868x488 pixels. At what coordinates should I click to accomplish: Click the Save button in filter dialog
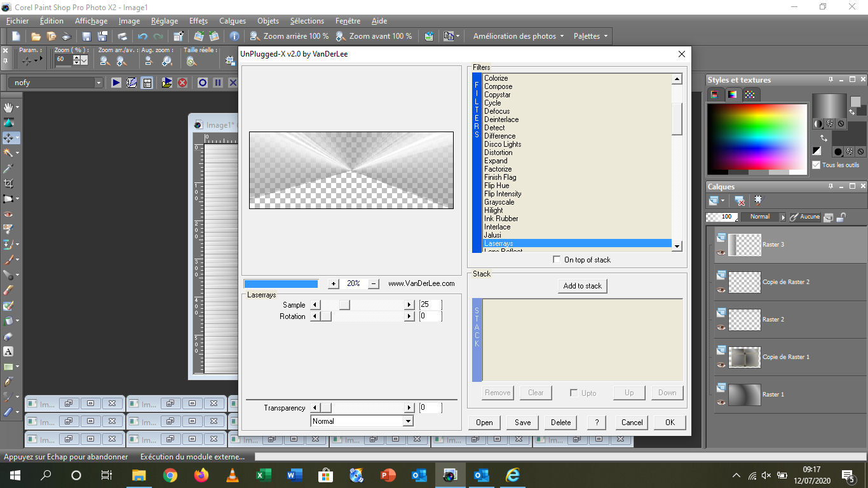(523, 423)
